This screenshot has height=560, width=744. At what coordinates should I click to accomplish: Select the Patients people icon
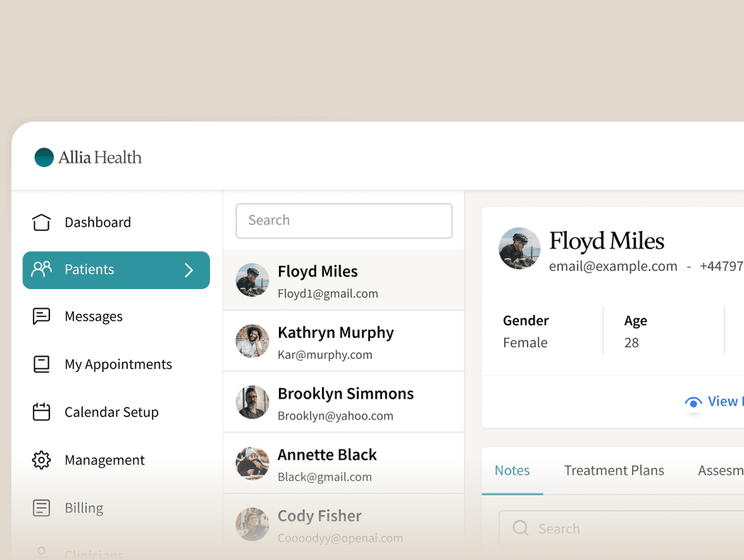41,269
